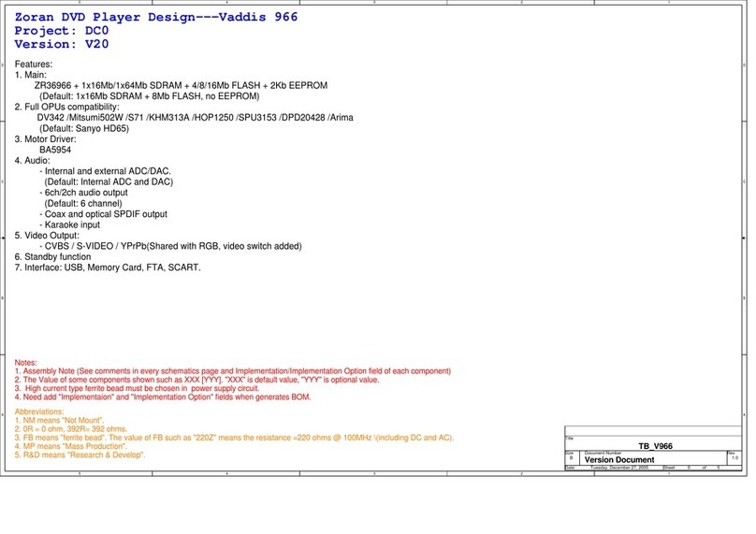Image resolution: width=756 pixels, height=534 pixels.
Task: Click '- Internal and external ADC/DAC.' line
Action: tap(105, 171)
